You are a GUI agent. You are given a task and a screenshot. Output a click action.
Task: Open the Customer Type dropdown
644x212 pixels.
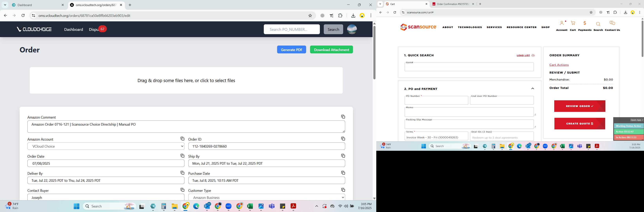pos(267,197)
